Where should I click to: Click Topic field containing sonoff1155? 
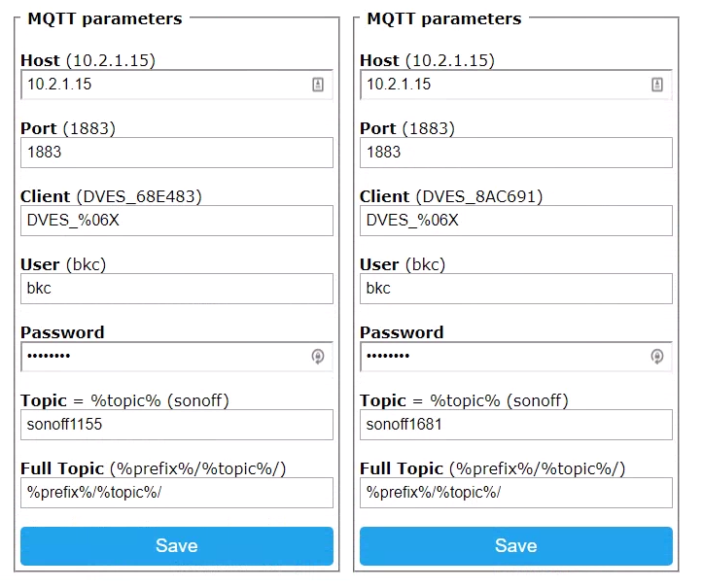[177, 425]
